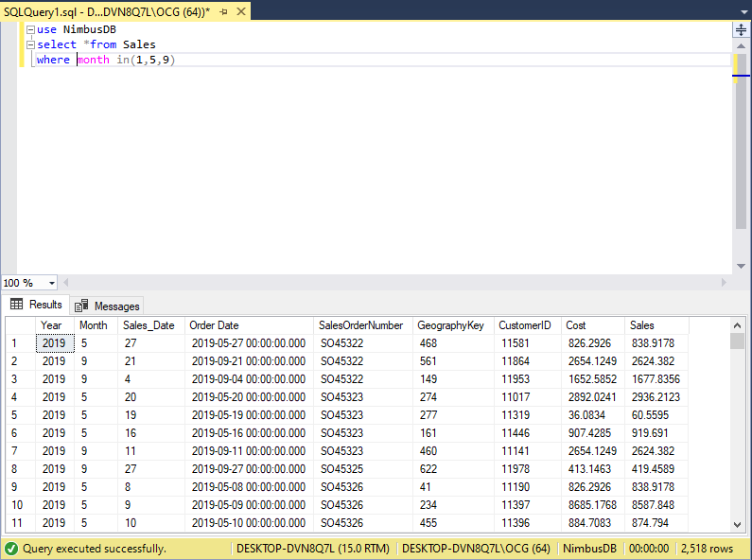Click NimbusDB in the status bar
The width and height of the screenshot is (752, 560).
(x=589, y=549)
